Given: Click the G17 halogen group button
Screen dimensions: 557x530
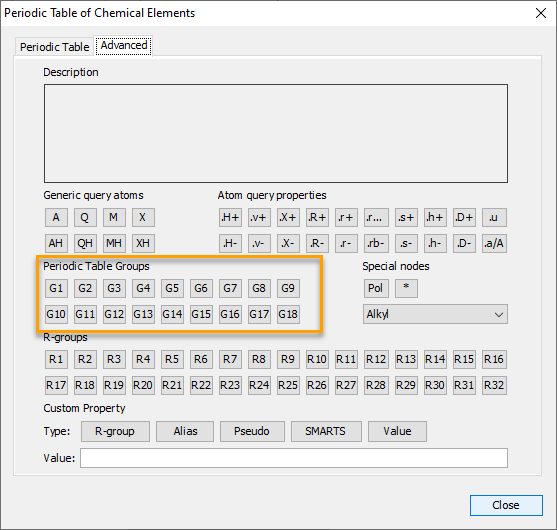Looking at the screenshot, I should (x=259, y=314).
